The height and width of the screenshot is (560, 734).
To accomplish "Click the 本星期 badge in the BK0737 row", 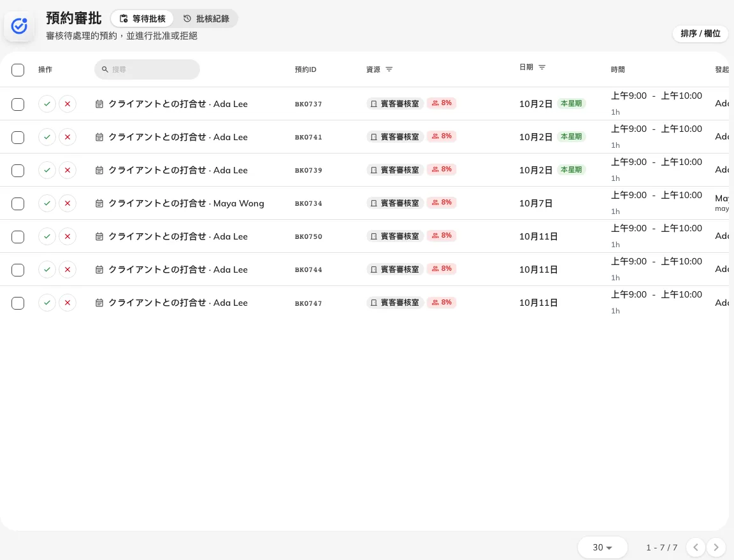I will pos(571,103).
